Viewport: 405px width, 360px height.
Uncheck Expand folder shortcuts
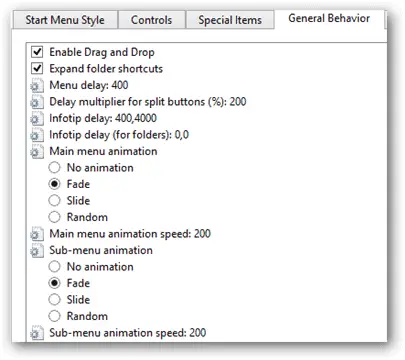(x=37, y=69)
